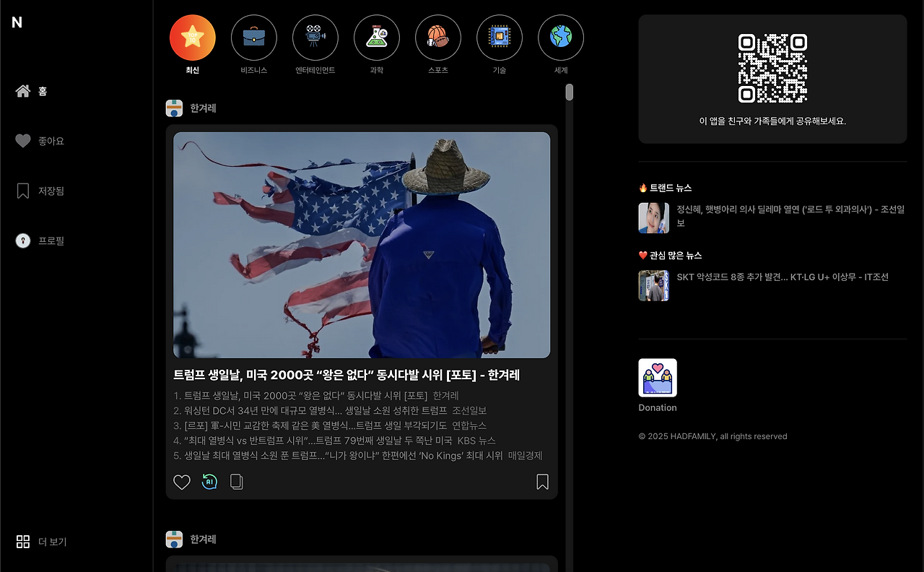This screenshot has width=924, height=572.
Task: Open the Donation link
Action: (657, 383)
